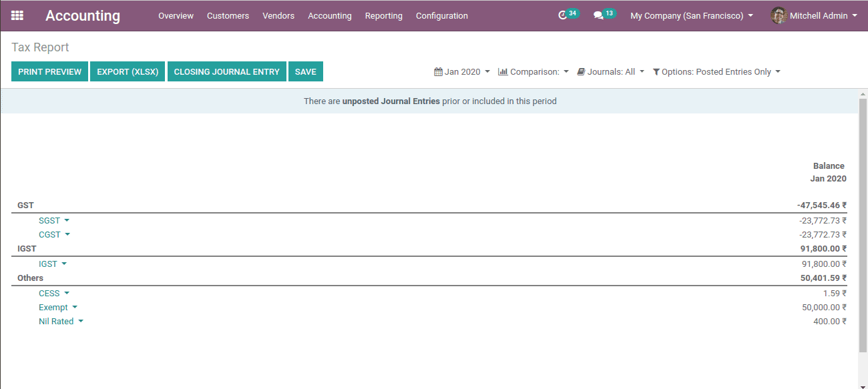The width and height of the screenshot is (868, 389).
Task: Open the Overview menu
Action: pyautogui.click(x=176, y=15)
